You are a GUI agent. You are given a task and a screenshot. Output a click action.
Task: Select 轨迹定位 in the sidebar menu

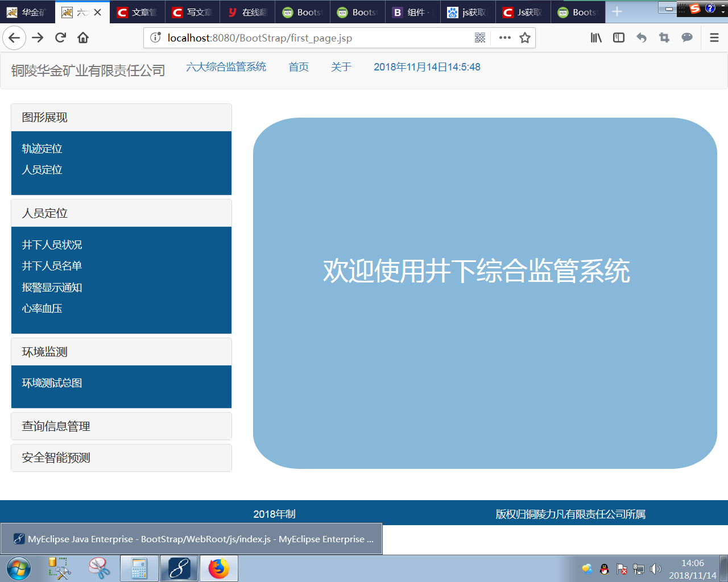[41, 148]
